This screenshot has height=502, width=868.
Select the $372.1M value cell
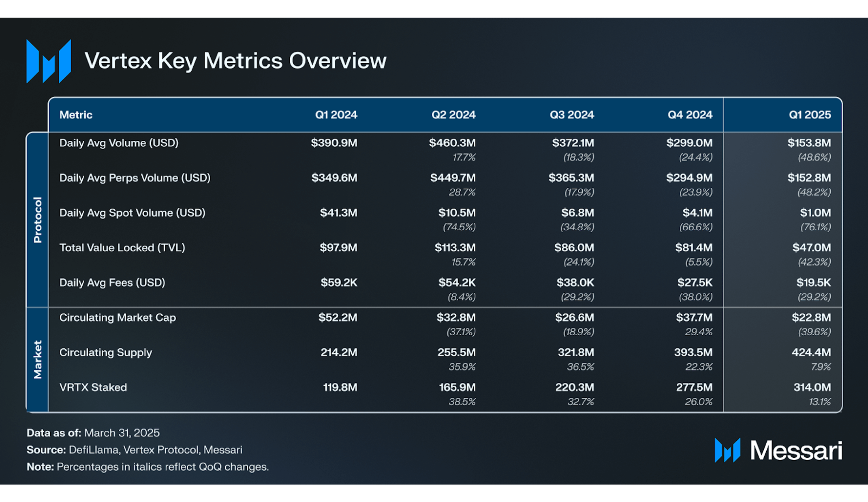click(573, 143)
